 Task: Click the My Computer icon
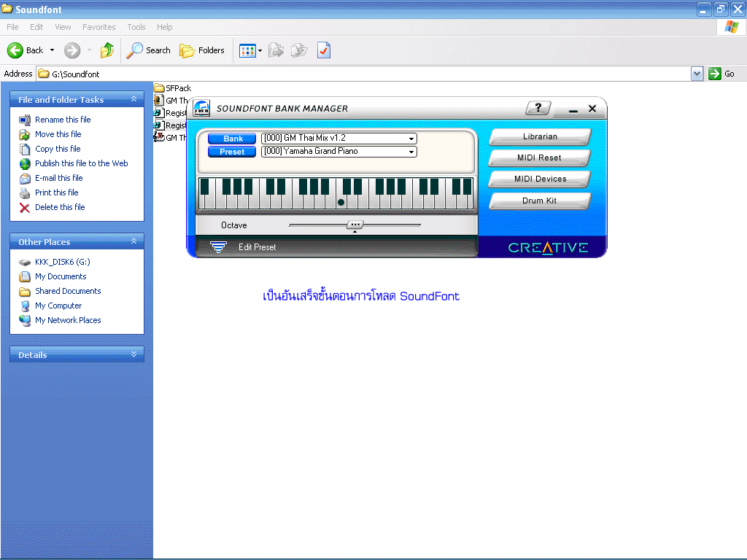pos(25,306)
